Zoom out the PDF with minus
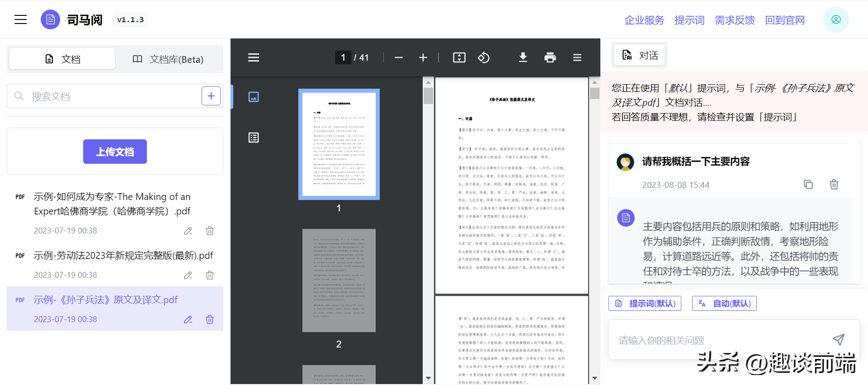 pos(398,57)
